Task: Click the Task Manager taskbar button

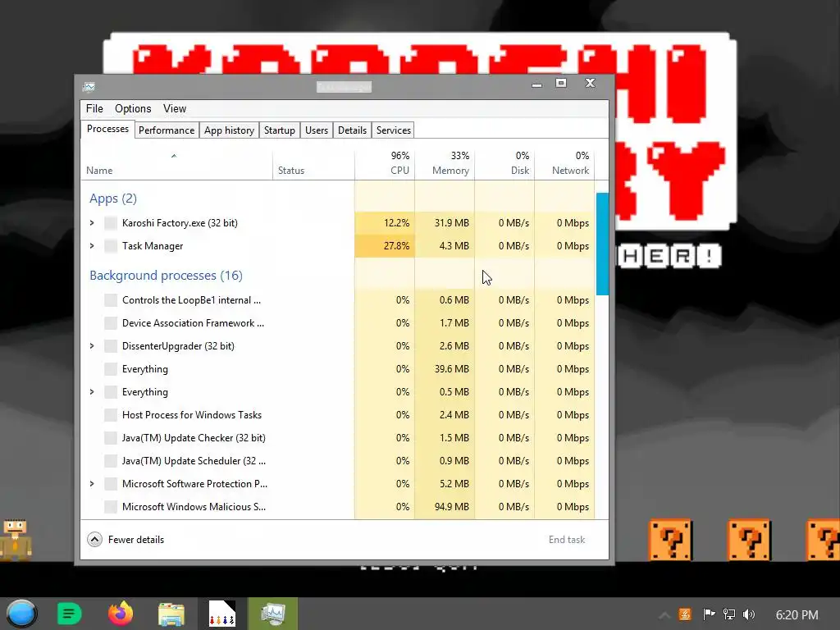Action: 272,614
